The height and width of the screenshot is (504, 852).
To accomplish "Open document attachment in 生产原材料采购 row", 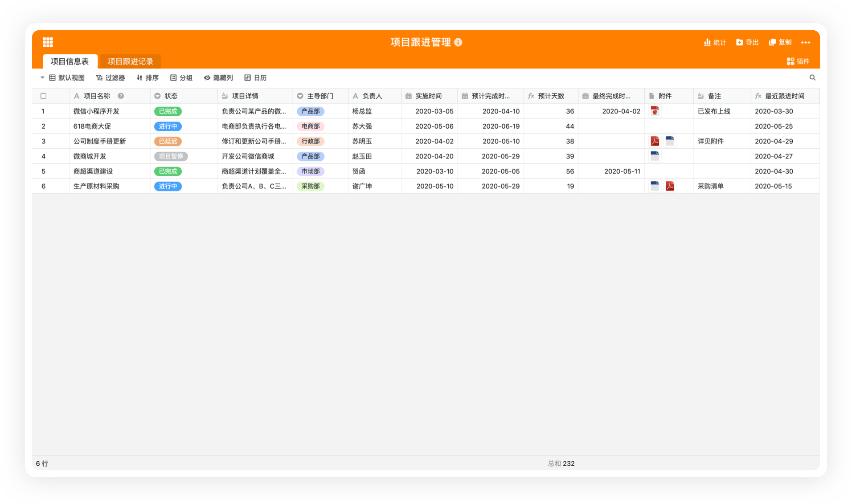I will 655,186.
